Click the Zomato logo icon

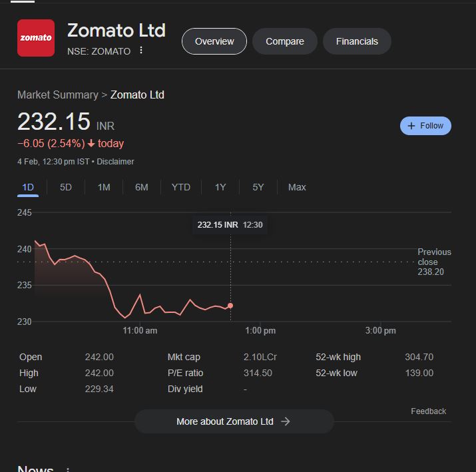click(x=36, y=38)
